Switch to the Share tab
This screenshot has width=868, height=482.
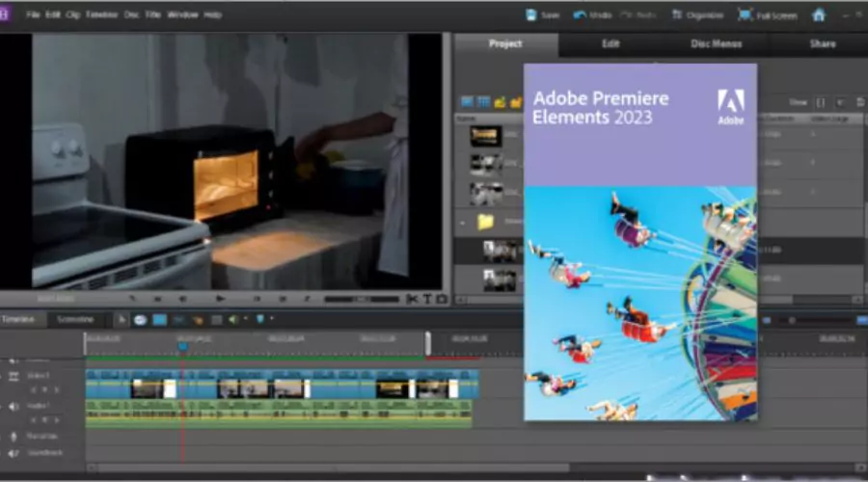[x=823, y=43]
